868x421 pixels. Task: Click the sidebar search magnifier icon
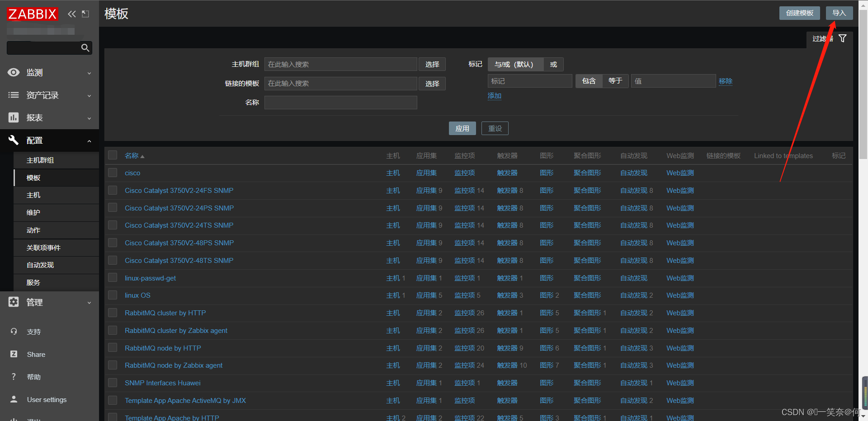(x=85, y=48)
